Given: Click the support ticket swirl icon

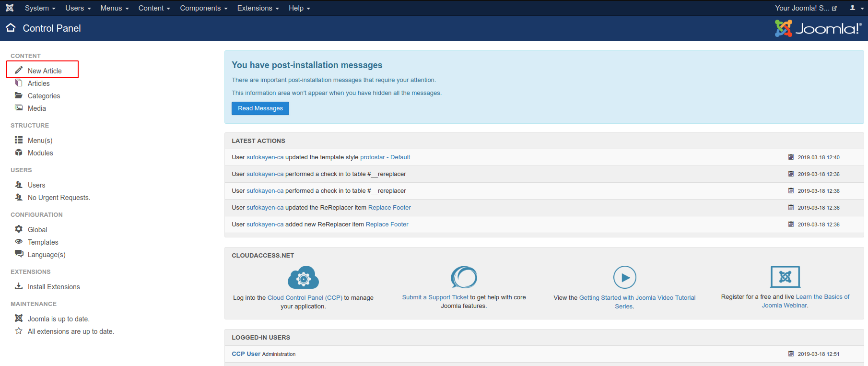Looking at the screenshot, I should coord(464,277).
